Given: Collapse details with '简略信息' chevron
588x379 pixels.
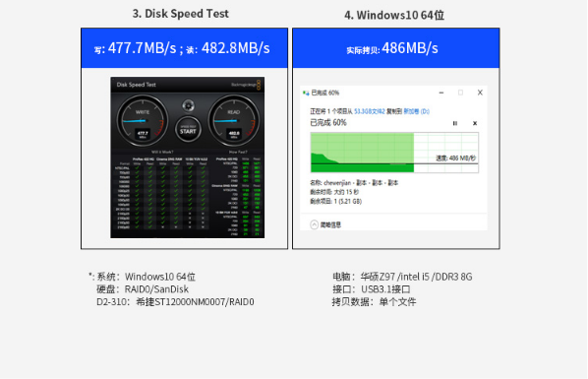Looking at the screenshot, I should pyautogui.click(x=315, y=224).
